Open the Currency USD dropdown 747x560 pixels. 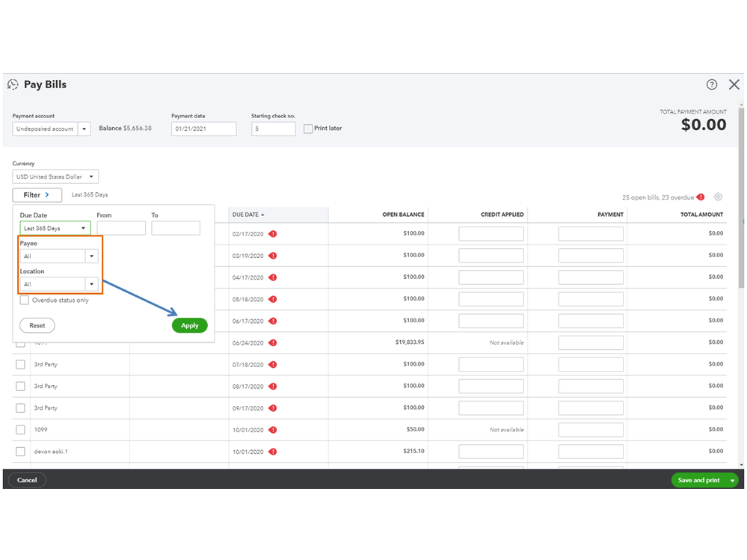pos(55,176)
